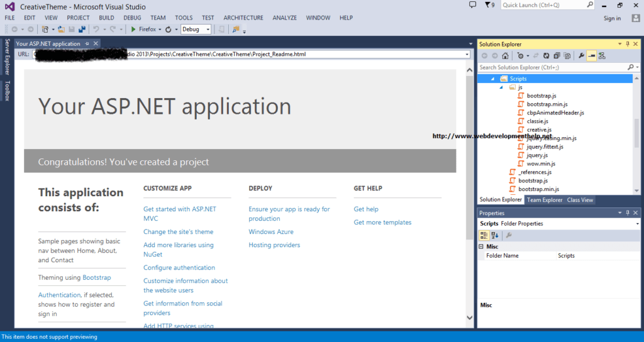
Task: Click the readme page scroll down arrow
Action: [x=469, y=317]
